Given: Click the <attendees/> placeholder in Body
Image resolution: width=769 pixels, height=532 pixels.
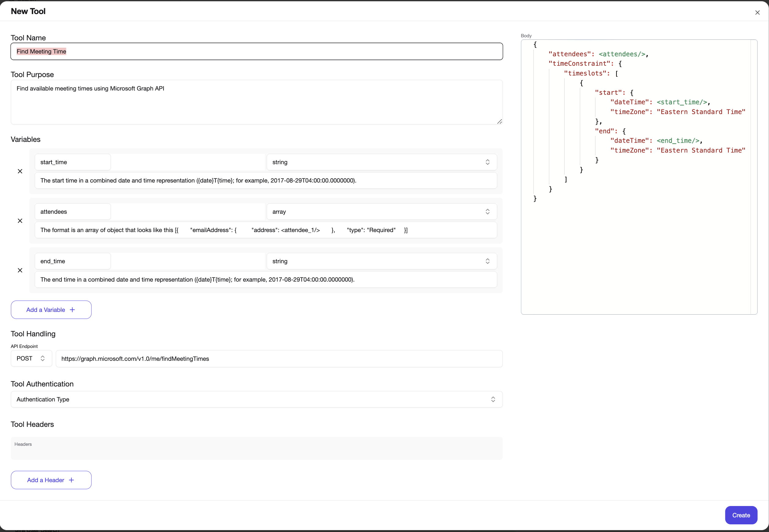Looking at the screenshot, I should coord(622,54).
